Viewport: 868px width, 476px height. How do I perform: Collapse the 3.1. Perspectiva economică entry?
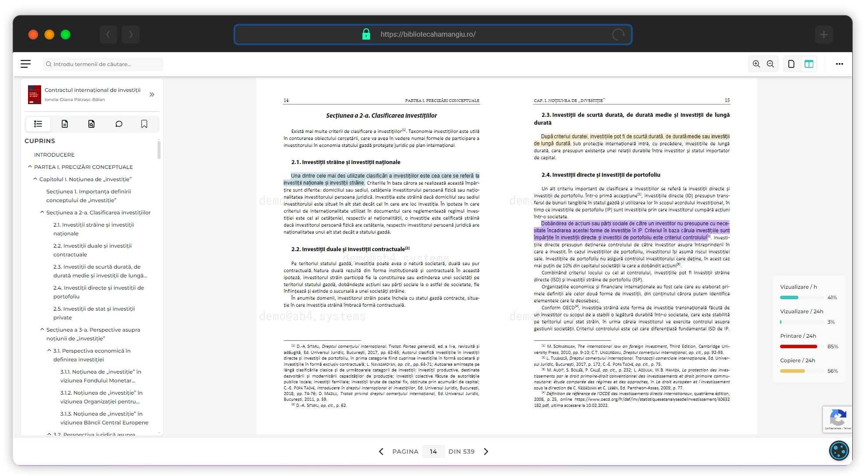49,350
